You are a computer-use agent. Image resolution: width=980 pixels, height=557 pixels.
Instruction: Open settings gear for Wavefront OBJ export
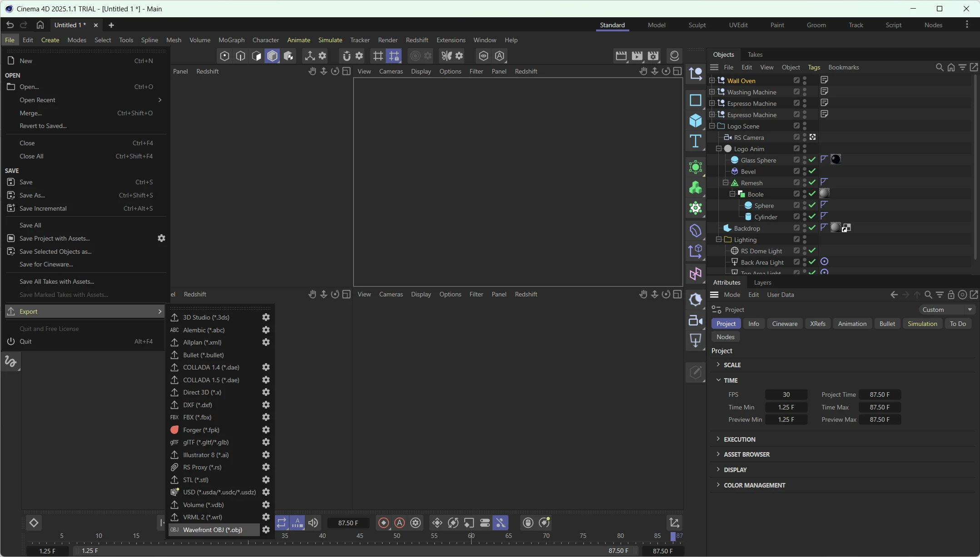point(266,530)
